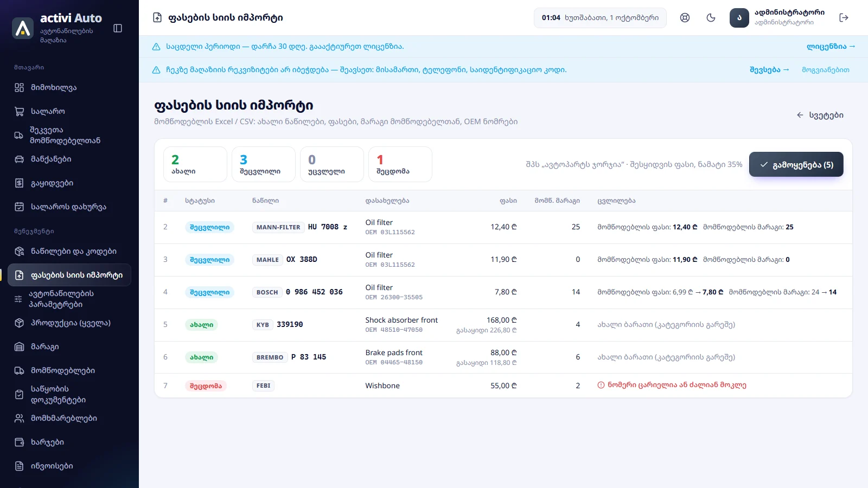868x488 pixels.
Task: Click the შევსება link in banner
Action: pos(769,70)
